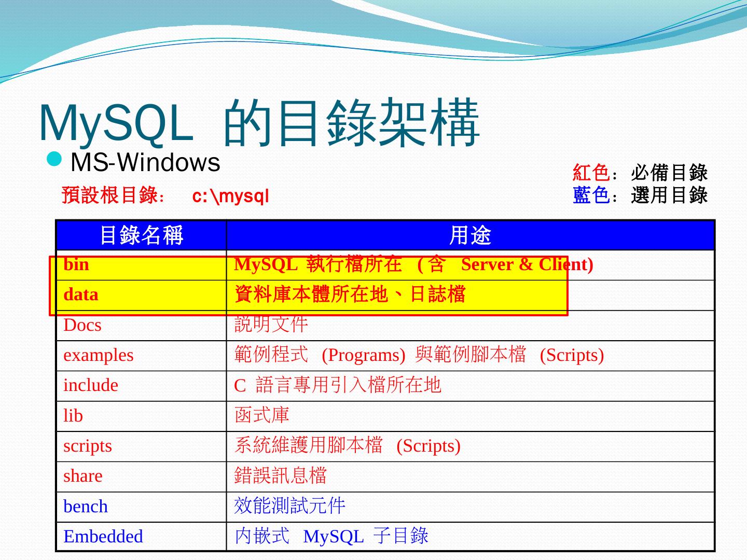
Task: Click the '內嵌式 MySQL 子目錄' cell
Action: (x=471, y=537)
